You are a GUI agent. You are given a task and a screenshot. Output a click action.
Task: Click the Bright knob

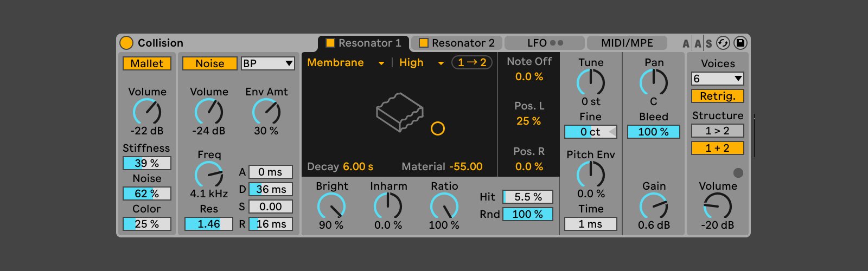point(331,207)
